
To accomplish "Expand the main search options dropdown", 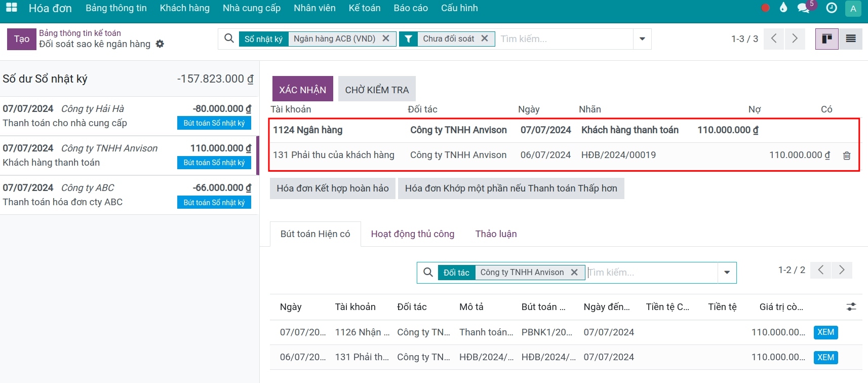I will (642, 39).
